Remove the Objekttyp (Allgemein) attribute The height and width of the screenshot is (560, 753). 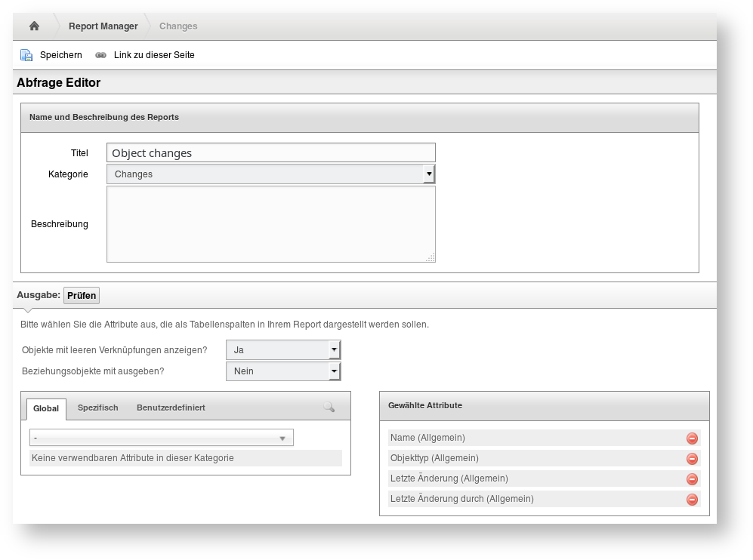(x=692, y=459)
